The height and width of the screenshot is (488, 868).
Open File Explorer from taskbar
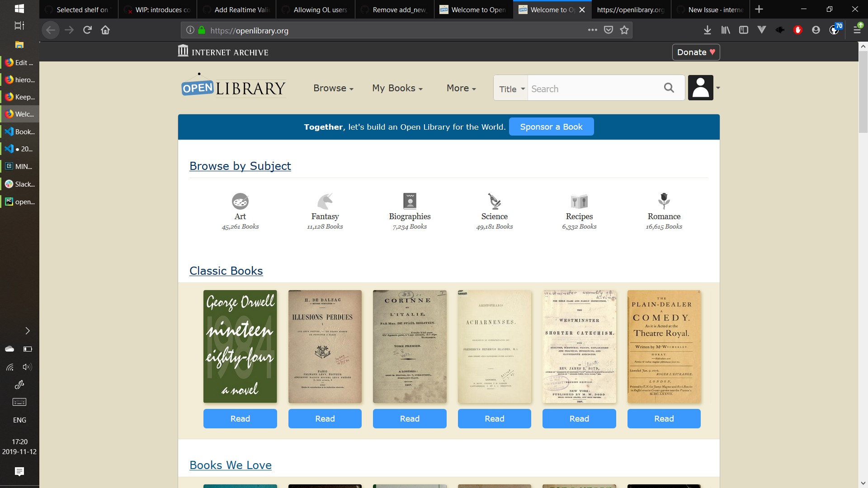click(x=19, y=45)
